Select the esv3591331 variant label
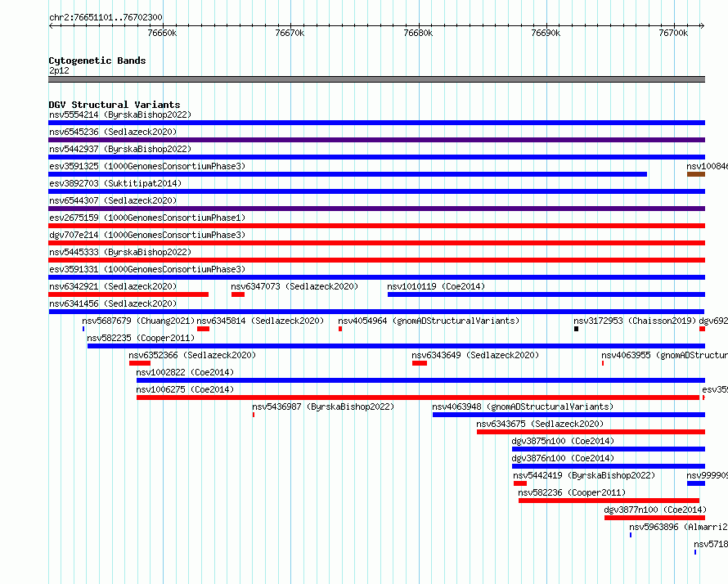This screenshot has height=584, width=728. click(x=147, y=269)
